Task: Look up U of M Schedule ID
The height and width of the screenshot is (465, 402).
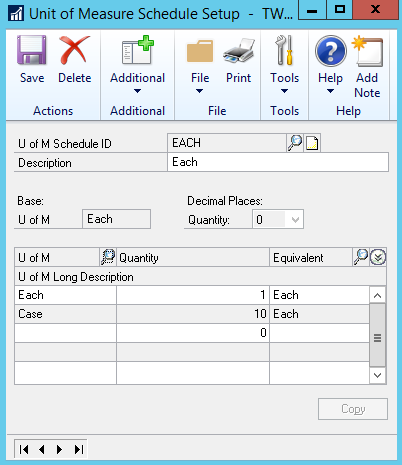Action: [x=295, y=143]
